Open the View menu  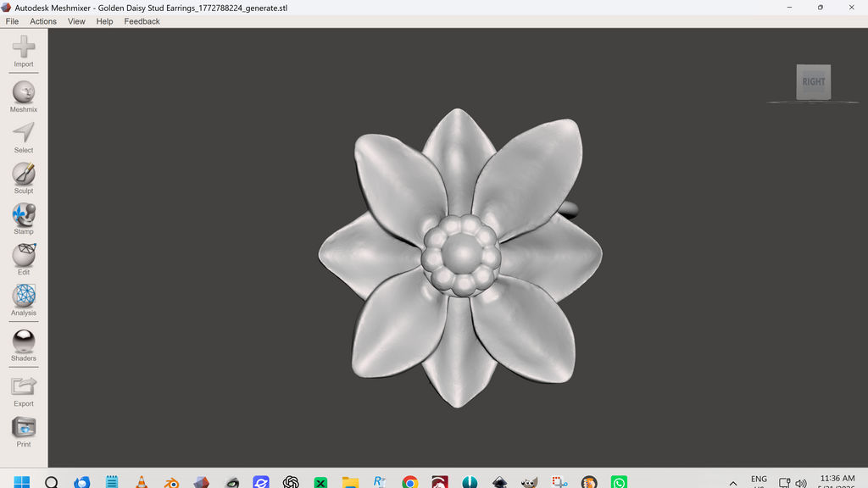pos(76,21)
